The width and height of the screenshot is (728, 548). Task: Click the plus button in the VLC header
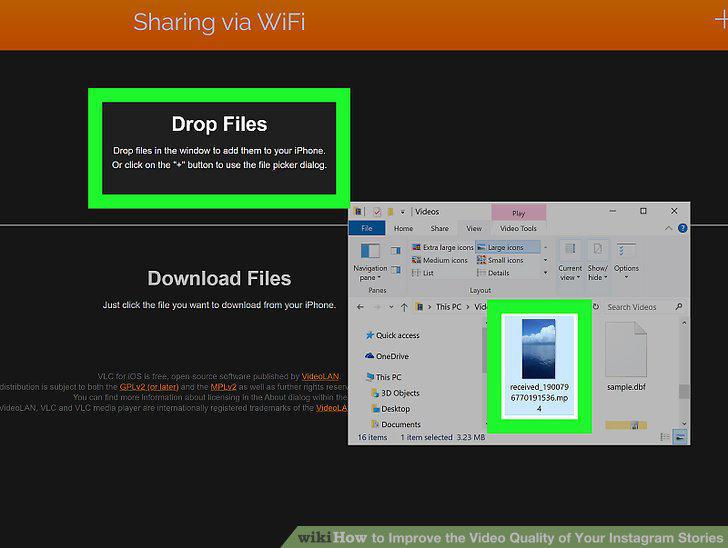pyautogui.click(x=721, y=20)
